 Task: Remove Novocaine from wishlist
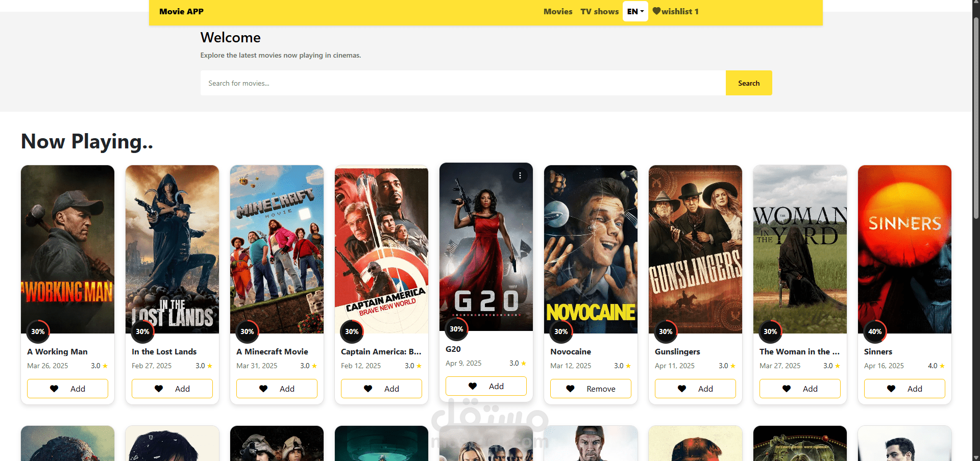[591, 389]
